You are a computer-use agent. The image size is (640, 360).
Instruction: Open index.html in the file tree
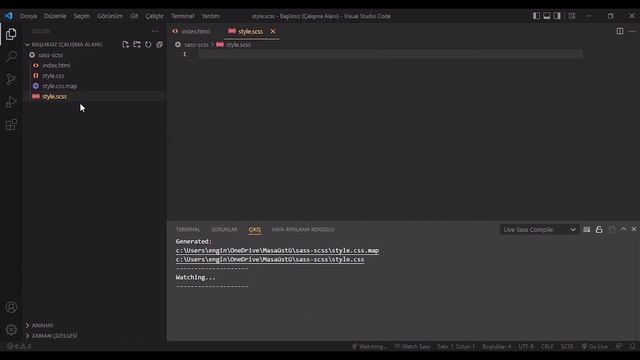point(56,65)
